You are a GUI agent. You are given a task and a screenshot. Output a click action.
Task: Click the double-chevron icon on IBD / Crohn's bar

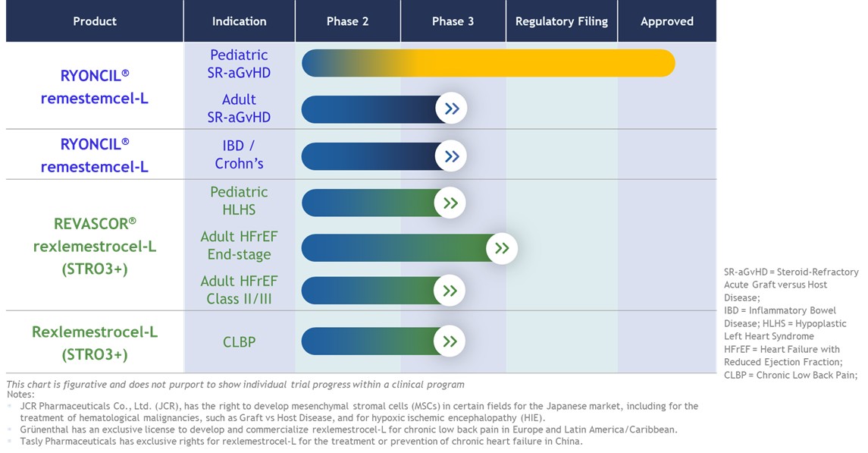click(x=452, y=157)
